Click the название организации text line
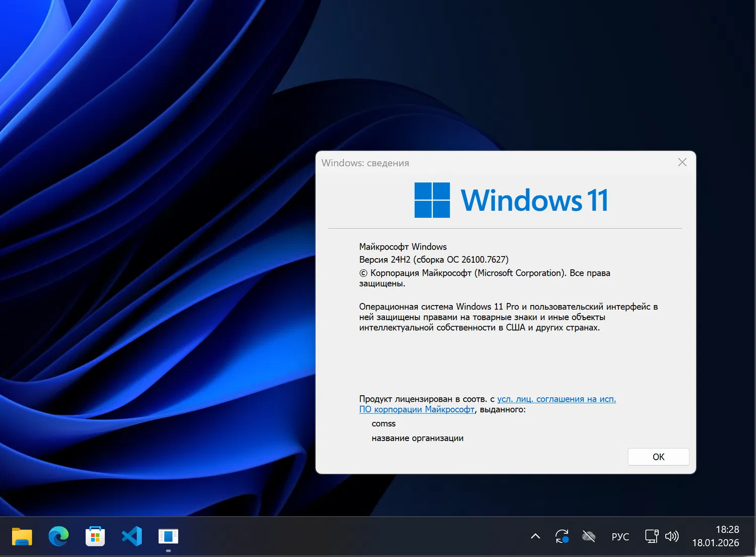Screen dimensions: 756x557 point(417,438)
